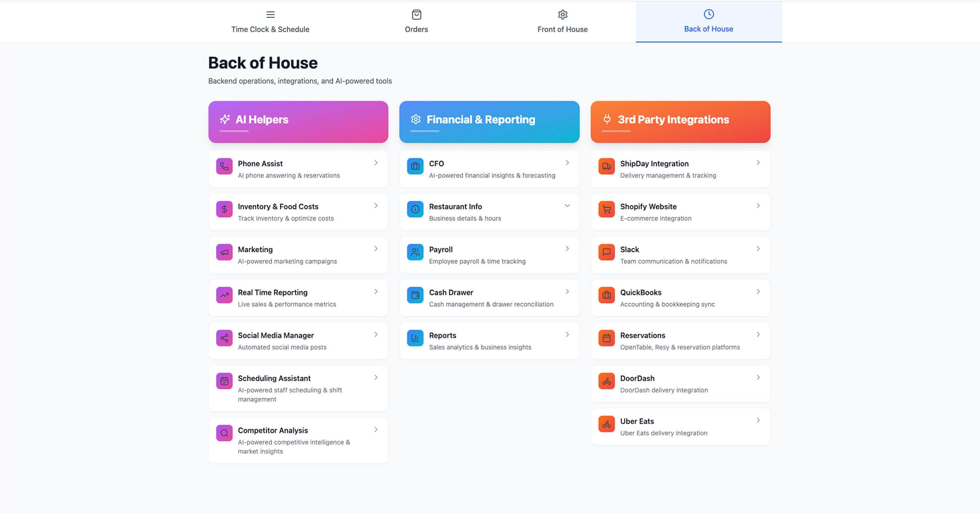Click the Marketing megaphone icon

(224, 252)
